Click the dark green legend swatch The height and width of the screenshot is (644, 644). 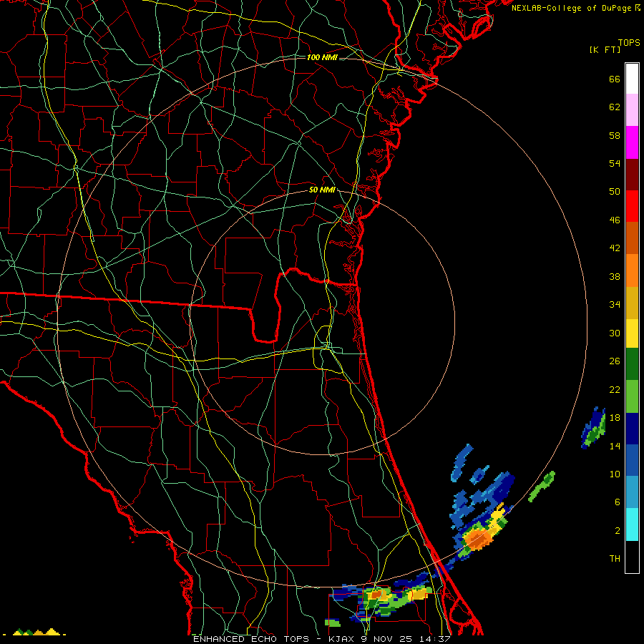click(632, 364)
